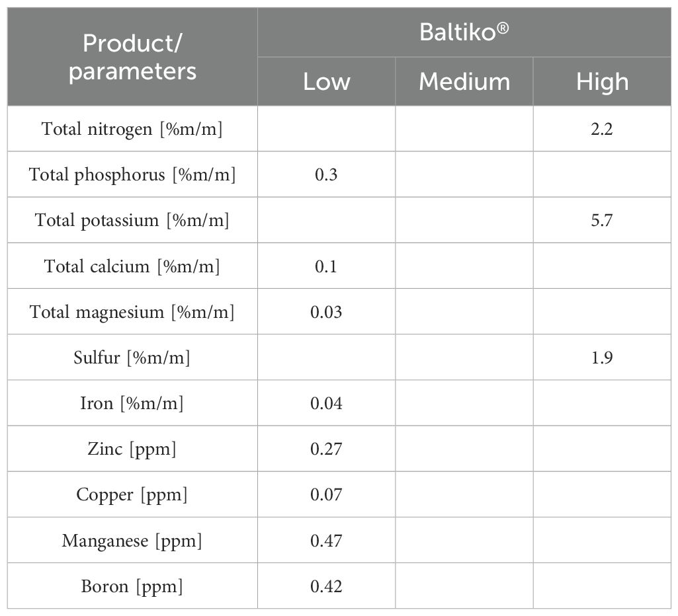Click the 1.9 sulfur value
The width and height of the screenshot is (678, 616).
602,358
